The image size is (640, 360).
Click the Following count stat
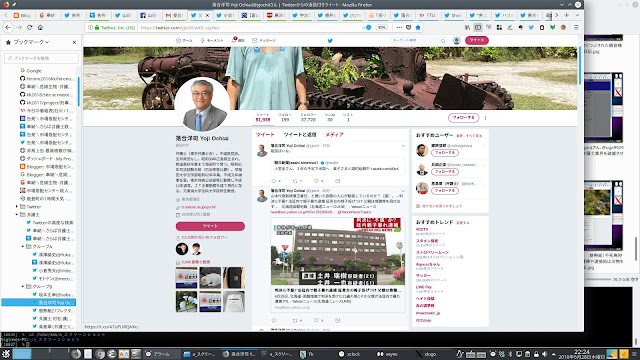(x=285, y=117)
